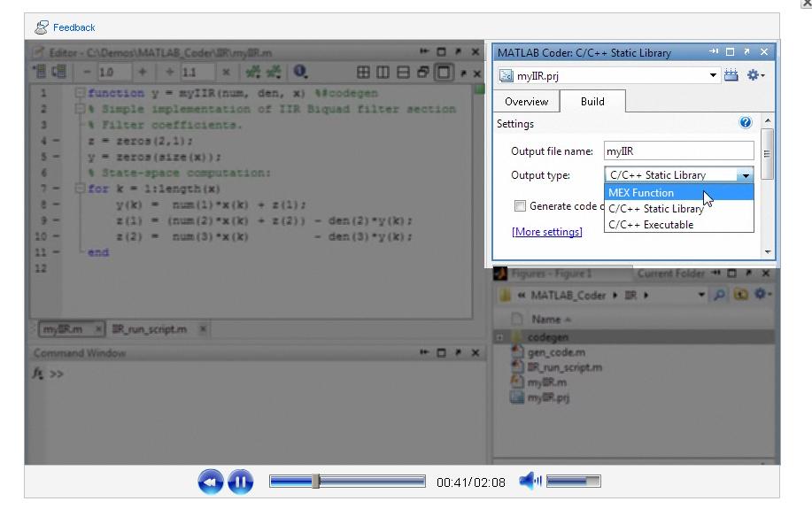Pick C/C++ Static Library in the dropdown list
Screen dimensions: 812x509
[655, 209]
